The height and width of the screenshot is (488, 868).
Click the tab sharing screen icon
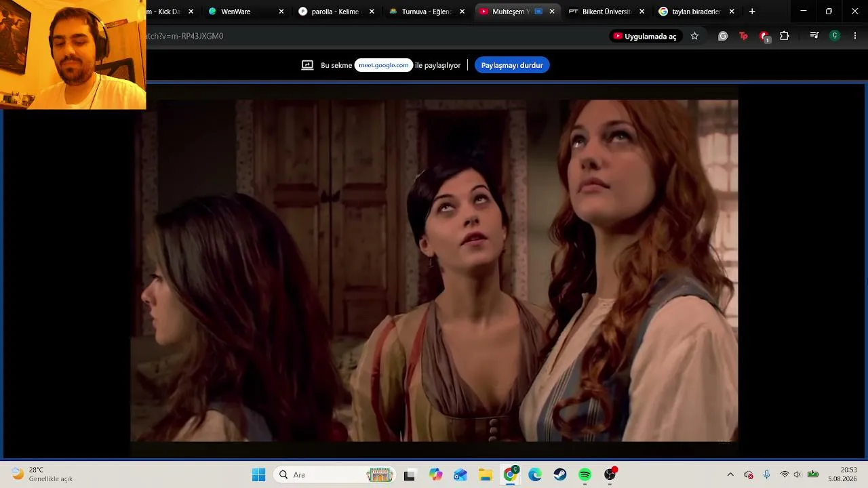click(x=307, y=65)
